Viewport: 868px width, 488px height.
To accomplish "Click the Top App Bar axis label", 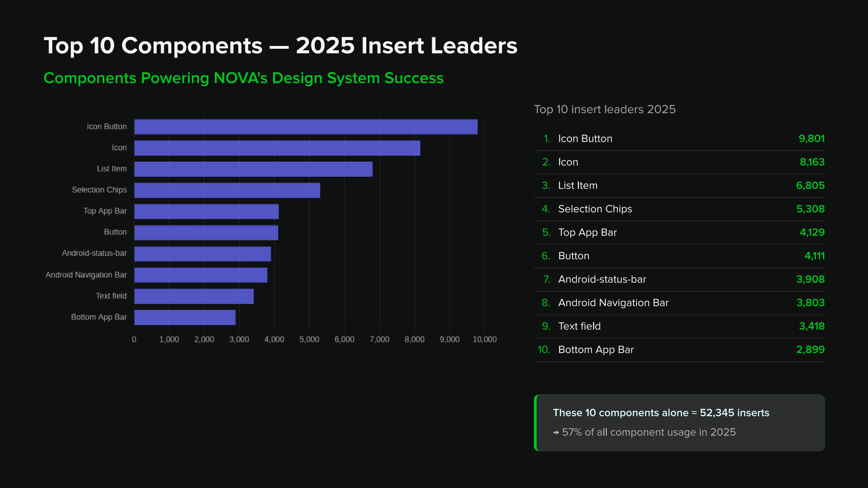I will click(105, 211).
